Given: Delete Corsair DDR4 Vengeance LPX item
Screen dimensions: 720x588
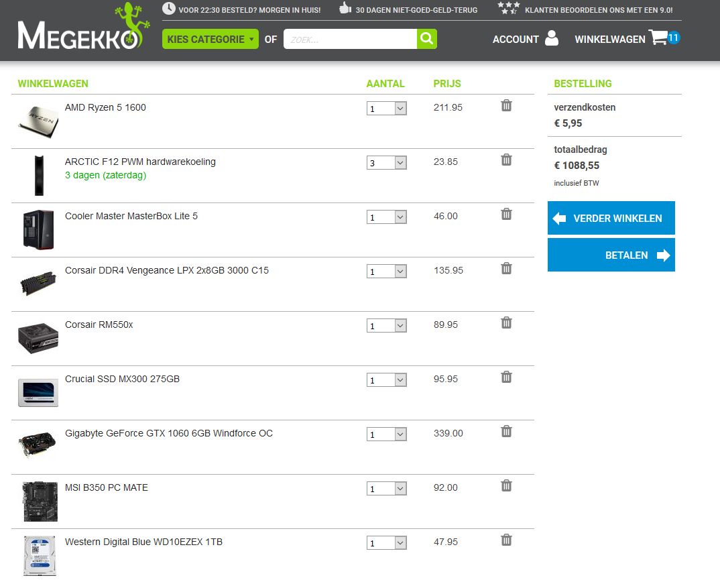Looking at the screenshot, I should click(x=506, y=268).
